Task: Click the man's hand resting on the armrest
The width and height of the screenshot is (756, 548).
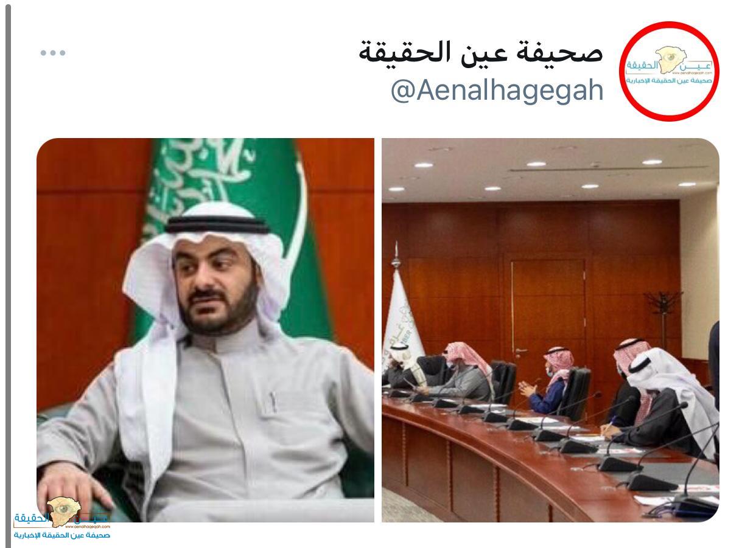Action: (75, 490)
